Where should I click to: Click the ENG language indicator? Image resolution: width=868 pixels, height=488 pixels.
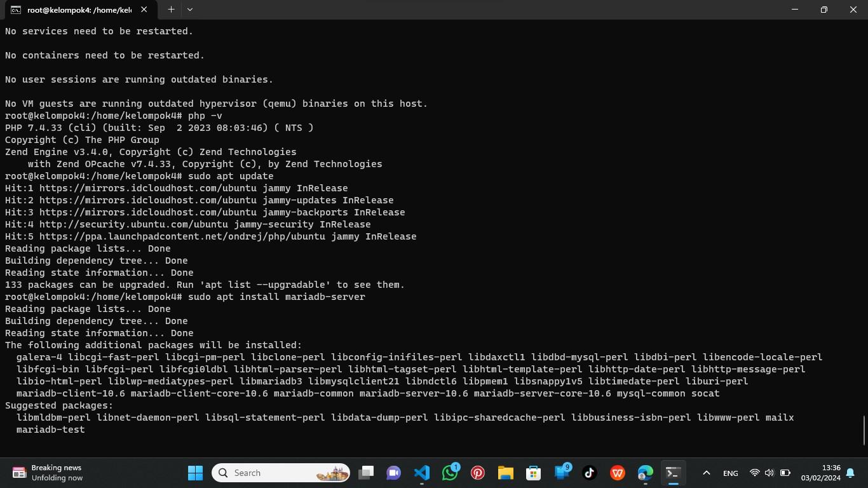(731, 473)
